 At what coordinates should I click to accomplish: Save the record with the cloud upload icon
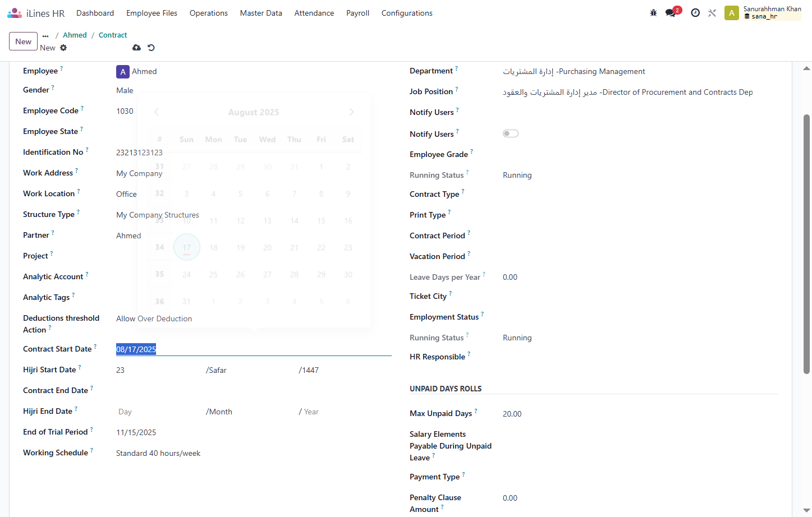(x=136, y=48)
